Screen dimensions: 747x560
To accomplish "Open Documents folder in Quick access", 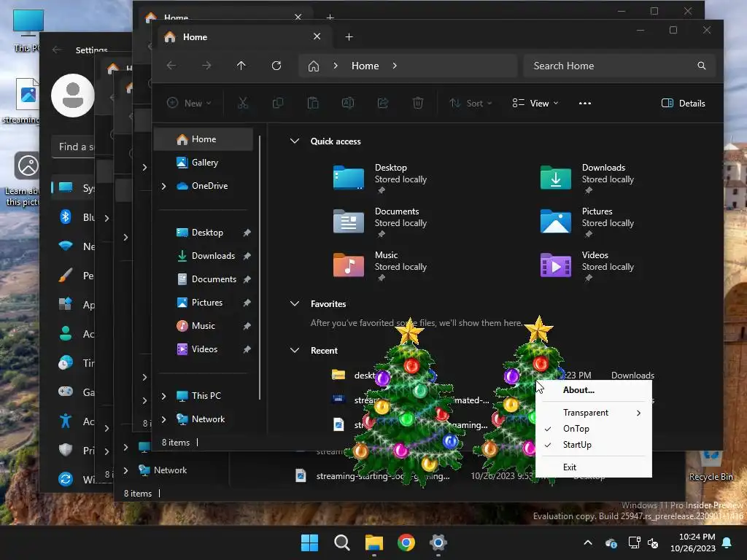I will point(379,222).
